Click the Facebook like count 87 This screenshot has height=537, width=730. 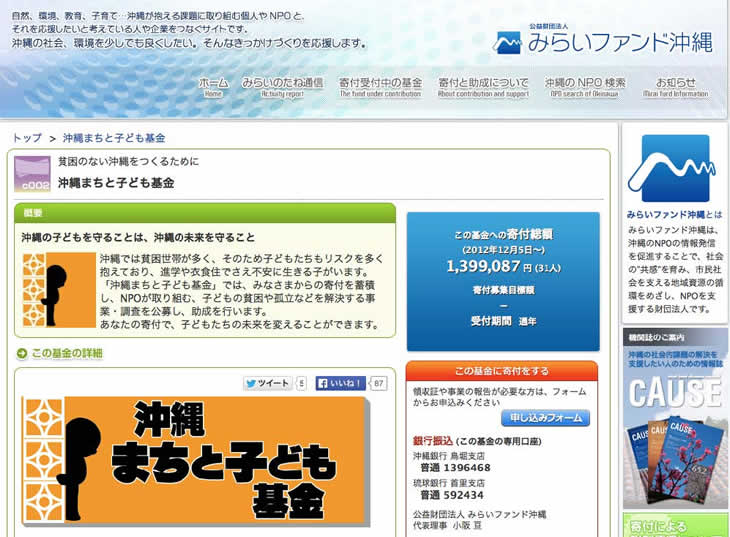click(379, 383)
